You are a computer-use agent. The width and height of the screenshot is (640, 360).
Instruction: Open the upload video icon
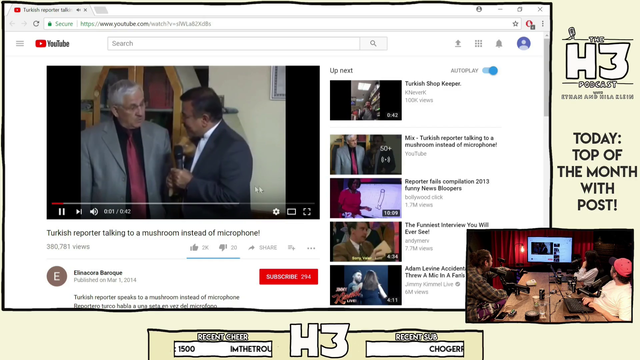click(x=458, y=43)
